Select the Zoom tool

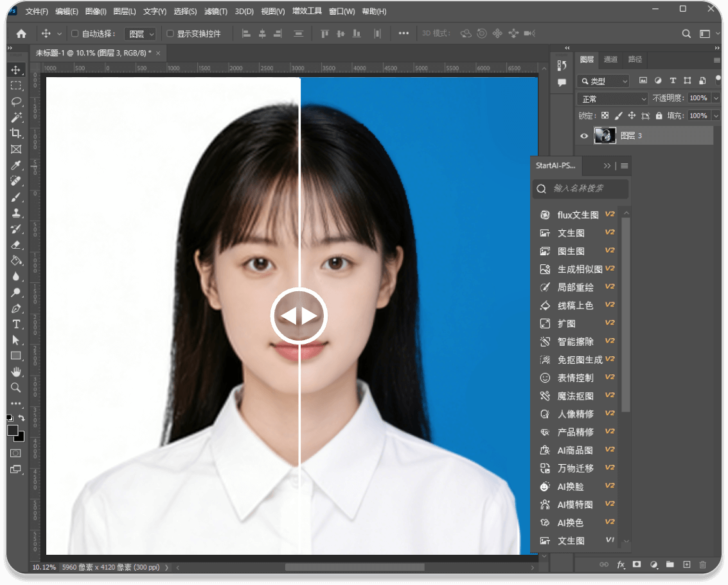click(16, 388)
